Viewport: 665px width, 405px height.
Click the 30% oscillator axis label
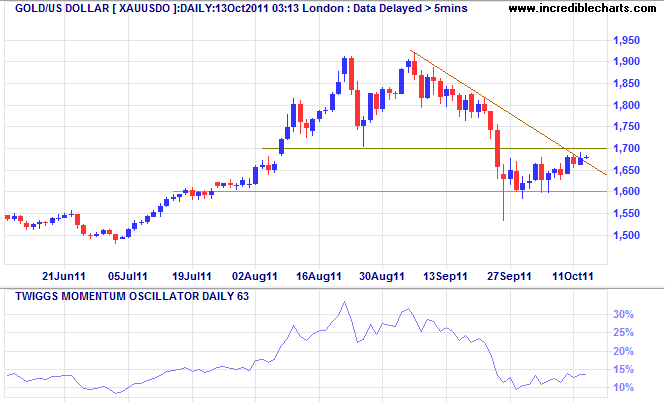coord(623,315)
